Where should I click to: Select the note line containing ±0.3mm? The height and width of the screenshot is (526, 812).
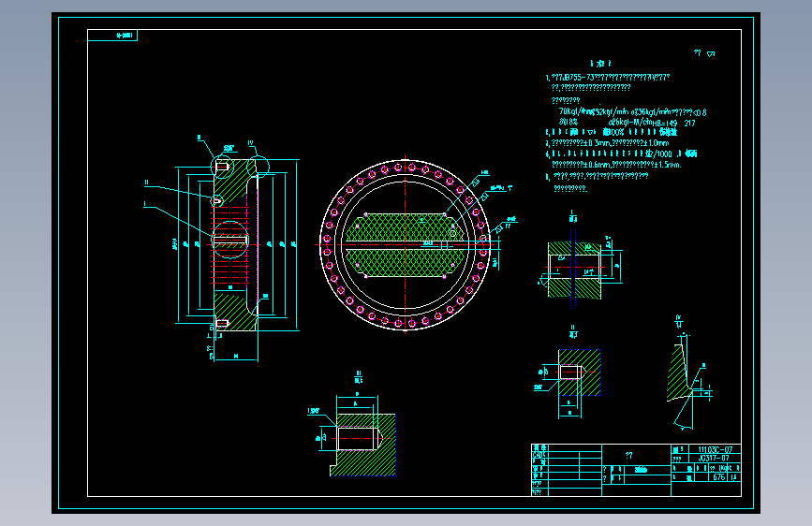[607, 143]
